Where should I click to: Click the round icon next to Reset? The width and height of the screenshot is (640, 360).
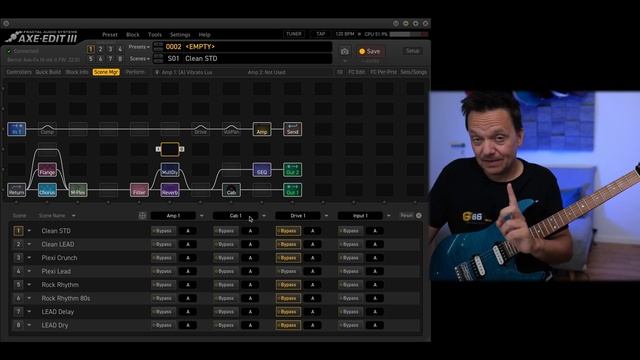419,216
